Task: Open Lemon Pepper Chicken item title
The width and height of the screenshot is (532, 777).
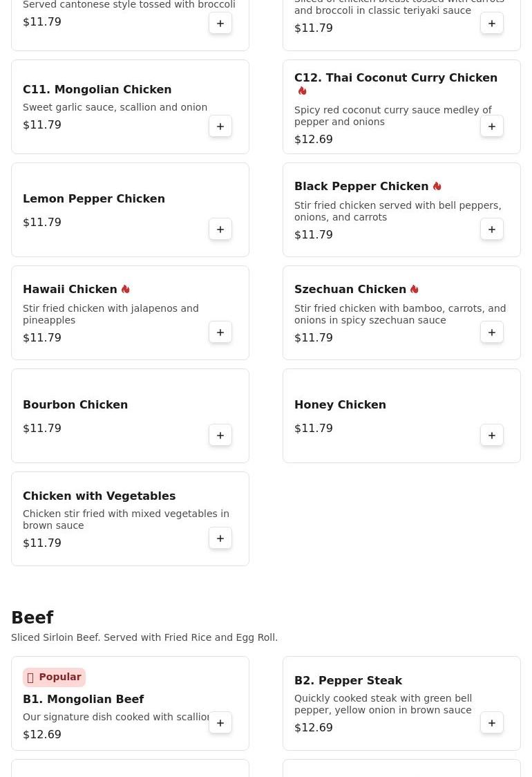Action: [94, 198]
